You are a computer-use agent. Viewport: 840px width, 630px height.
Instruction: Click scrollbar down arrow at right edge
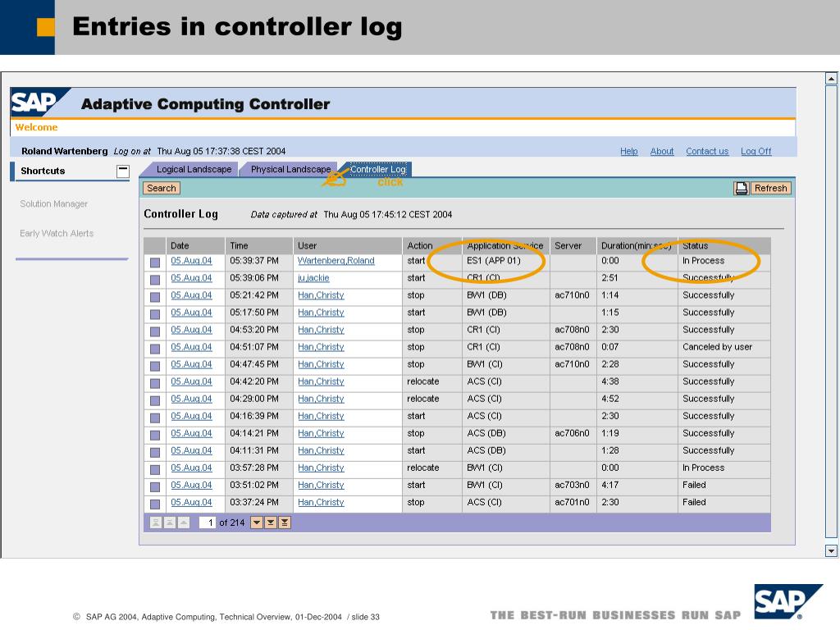pos(831,550)
